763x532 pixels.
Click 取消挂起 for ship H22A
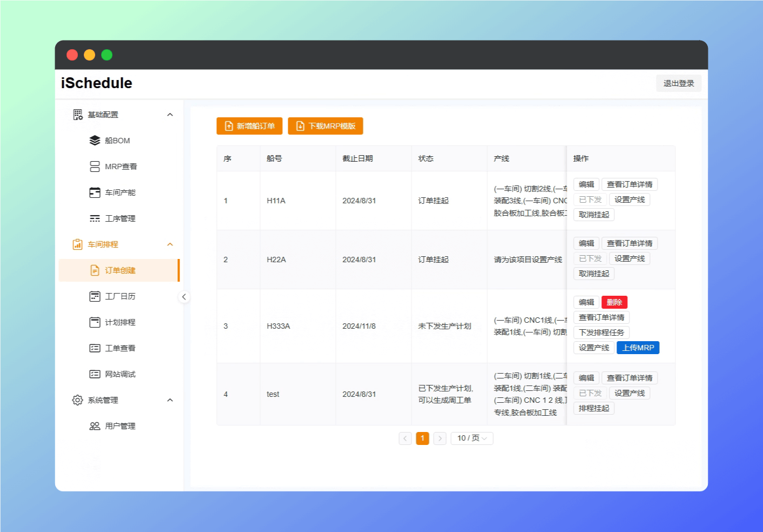(594, 274)
